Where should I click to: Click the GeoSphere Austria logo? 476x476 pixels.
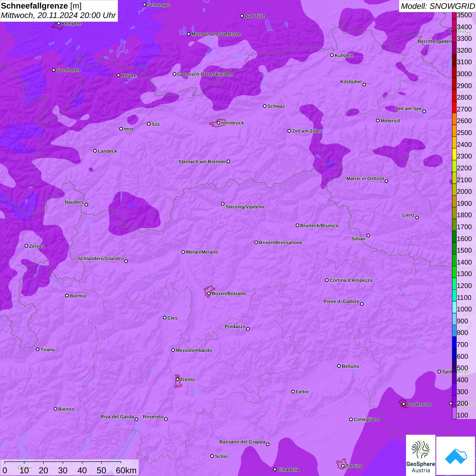(x=421, y=455)
